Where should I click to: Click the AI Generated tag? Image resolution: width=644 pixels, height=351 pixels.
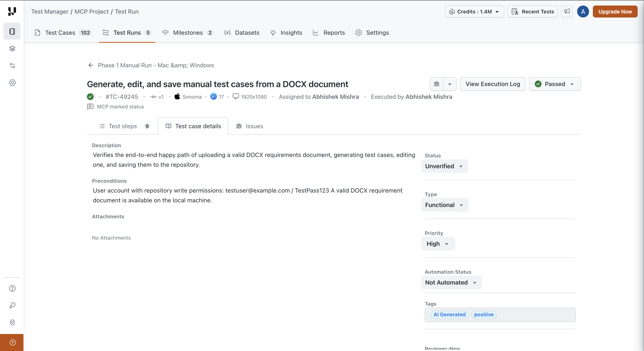pyautogui.click(x=449, y=315)
